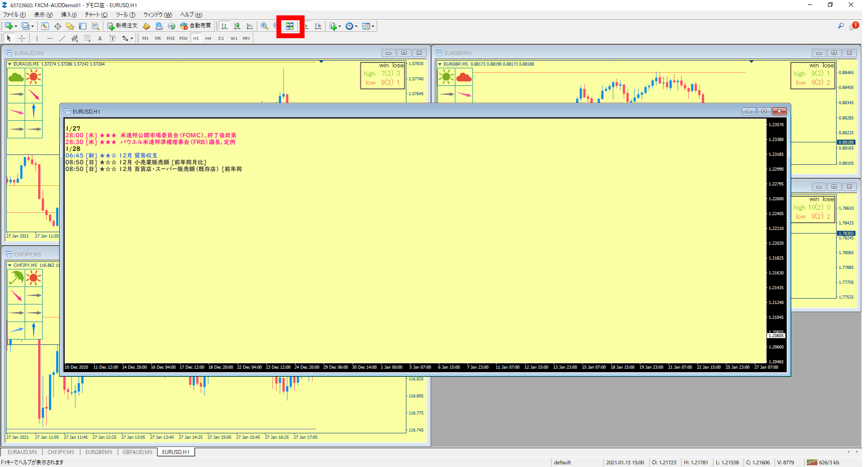Show the Market Watch panel icon
The height and width of the screenshot is (467, 868).
click(x=44, y=26)
